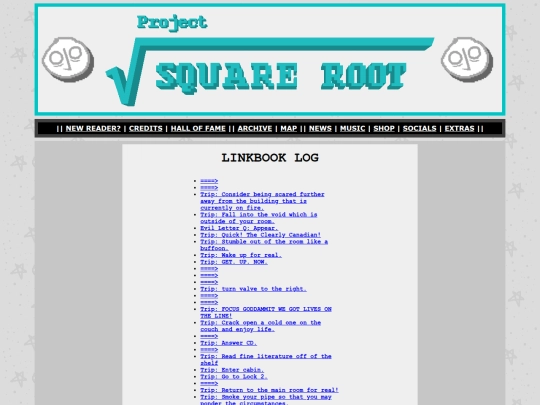Screen dimensions: 540x405
Task: Open the NEWS nav link
Action: pyautogui.click(x=320, y=128)
